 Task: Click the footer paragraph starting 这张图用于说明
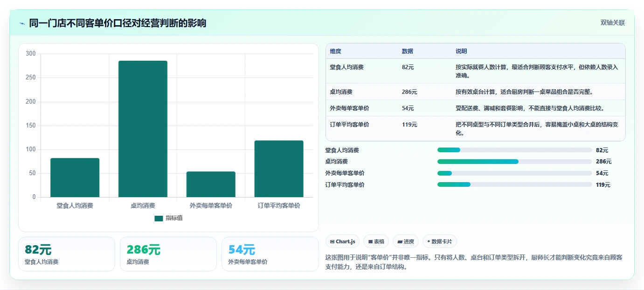474,262
